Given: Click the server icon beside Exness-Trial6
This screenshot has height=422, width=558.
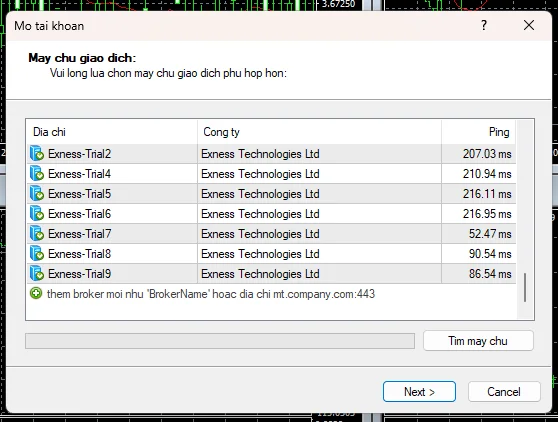Looking at the screenshot, I should pos(37,213).
